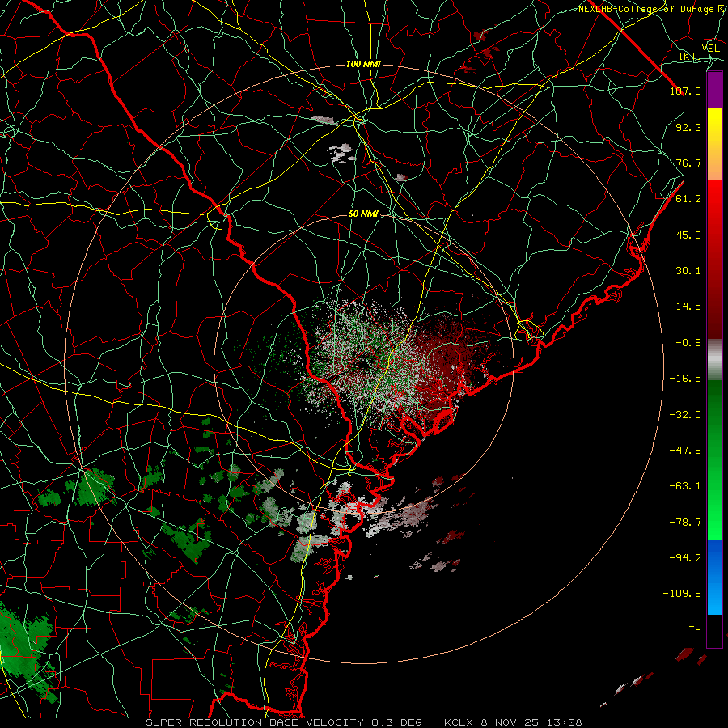Click the 107.8 velocity scale value
This screenshot has width=728, height=728.
[685, 91]
